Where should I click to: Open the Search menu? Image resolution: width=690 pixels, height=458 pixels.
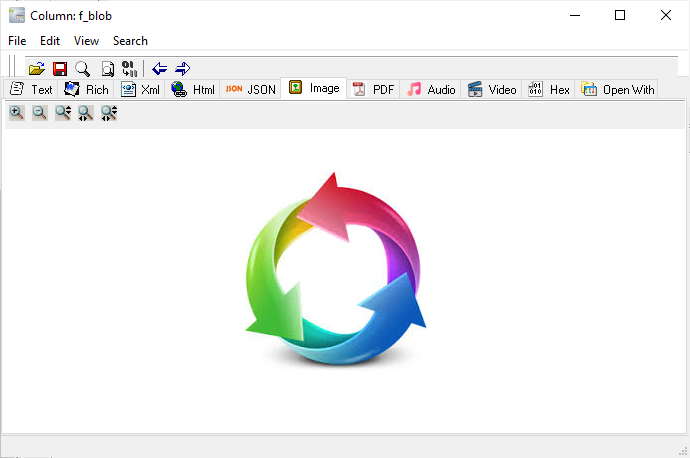130,41
